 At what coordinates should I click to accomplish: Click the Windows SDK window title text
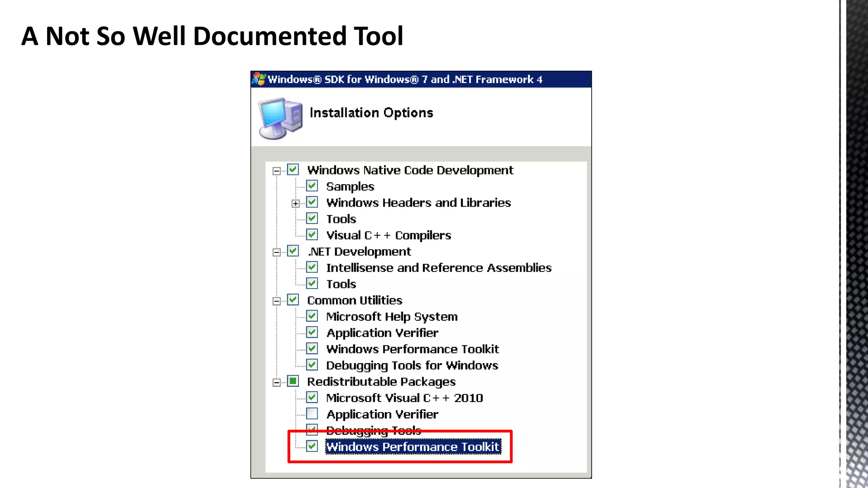[405, 80]
